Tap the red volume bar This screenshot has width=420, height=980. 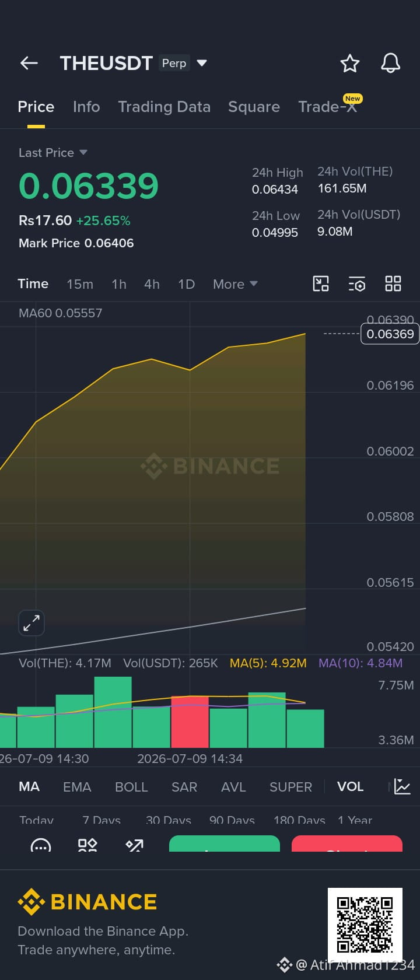click(x=190, y=722)
